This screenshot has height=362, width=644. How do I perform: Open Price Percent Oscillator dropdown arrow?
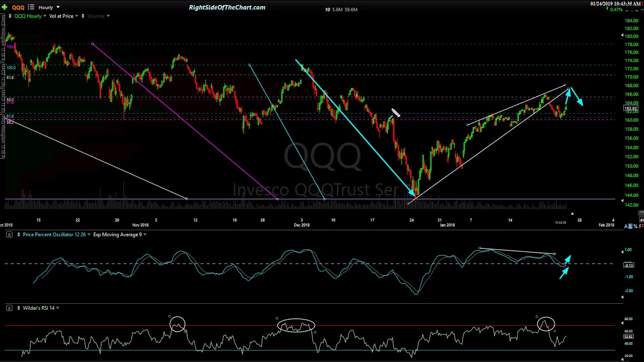pos(89,235)
